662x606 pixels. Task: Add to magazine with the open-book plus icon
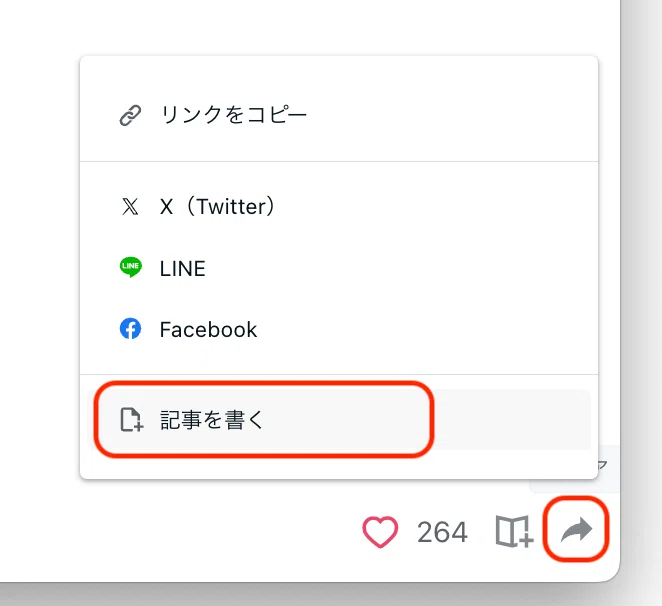[514, 531]
